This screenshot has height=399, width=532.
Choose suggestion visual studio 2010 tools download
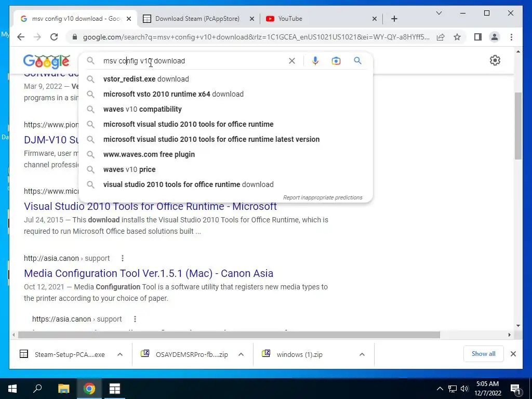click(x=225, y=184)
